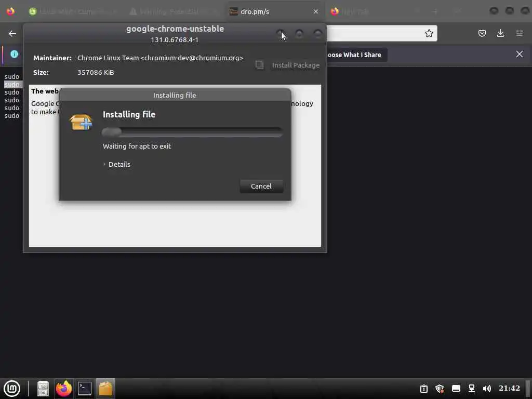Switch to the dro.pm/s tab
This screenshot has height=399, width=532.
(255, 11)
